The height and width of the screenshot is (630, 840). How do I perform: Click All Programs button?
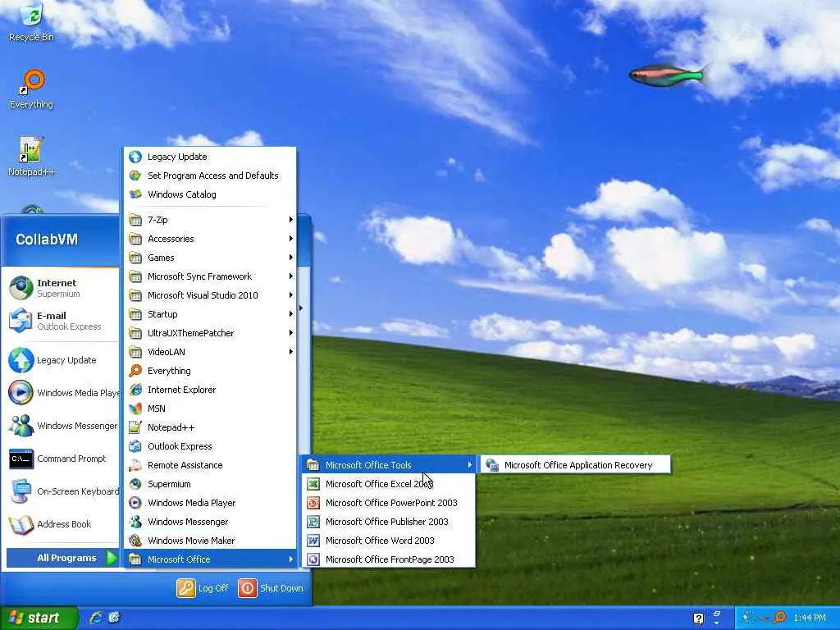[x=62, y=558]
